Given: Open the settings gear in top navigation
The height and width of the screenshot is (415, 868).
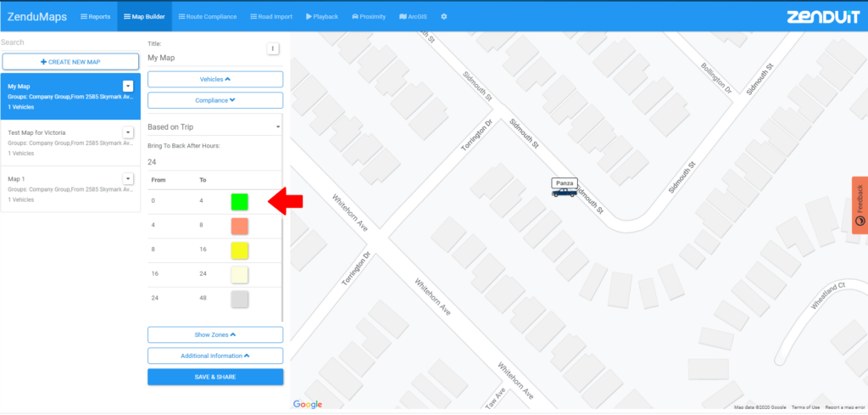Looking at the screenshot, I should click(444, 17).
